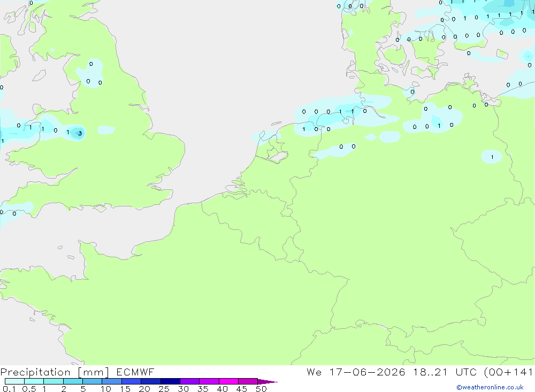
Task: Click the 'We' weekday label
Action: [x=314, y=372]
